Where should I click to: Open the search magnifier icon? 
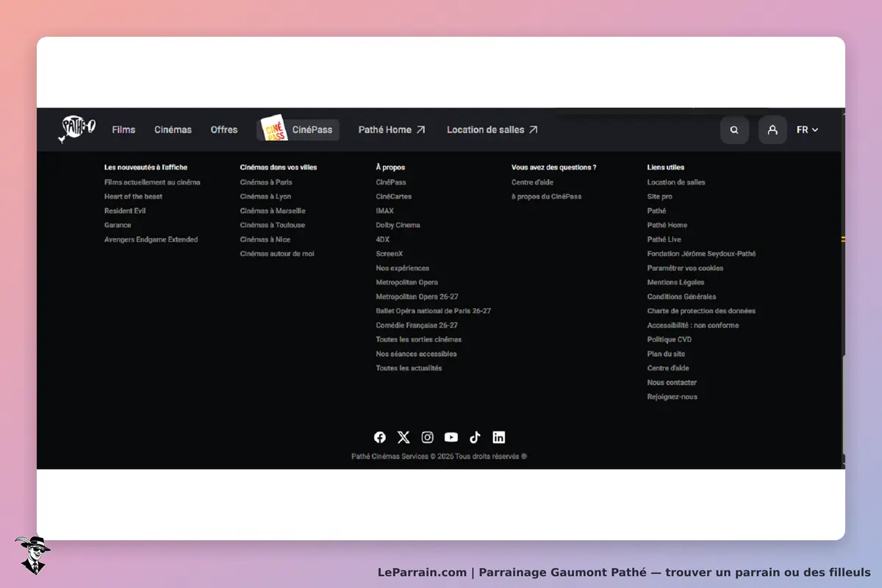tap(734, 130)
